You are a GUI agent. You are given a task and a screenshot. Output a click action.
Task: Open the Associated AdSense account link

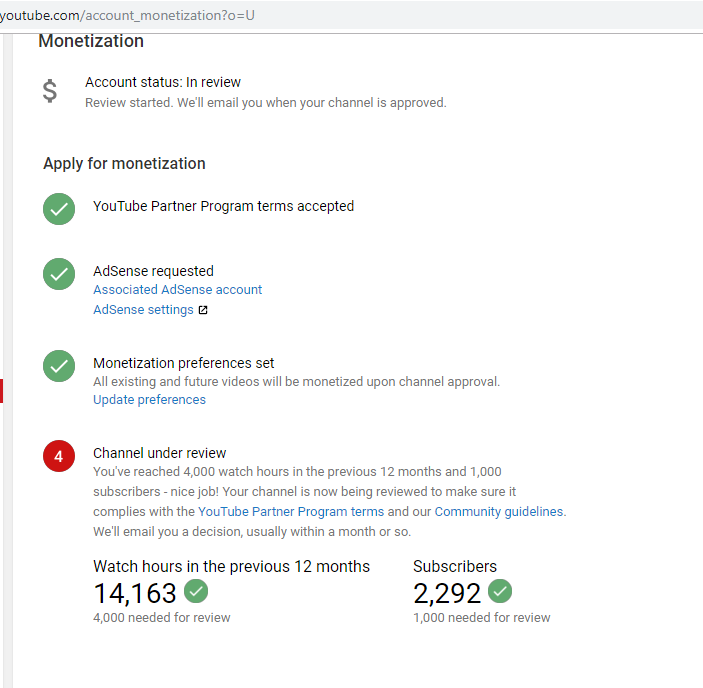tap(178, 290)
